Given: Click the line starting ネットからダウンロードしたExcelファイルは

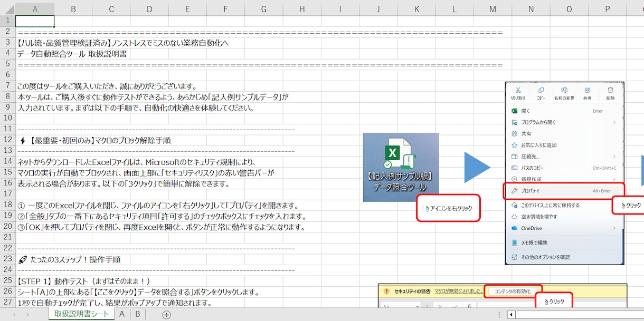Looking at the screenshot, I should [136, 162].
